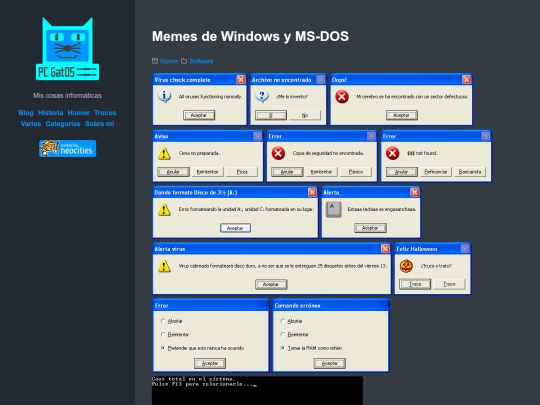The image size is (540, 405).
Task: Click the pumpkin icon in Feliz Halloween dialog
Action: pos(406,266)
